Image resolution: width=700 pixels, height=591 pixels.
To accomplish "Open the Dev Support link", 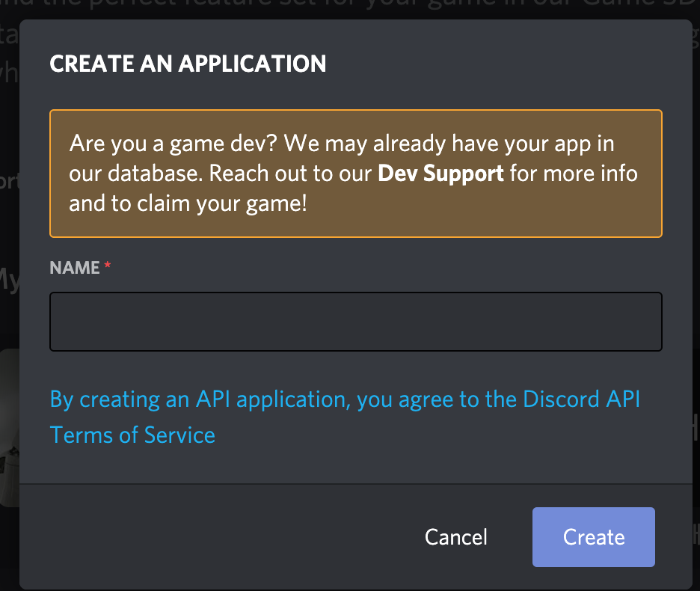I will (440, 174).
